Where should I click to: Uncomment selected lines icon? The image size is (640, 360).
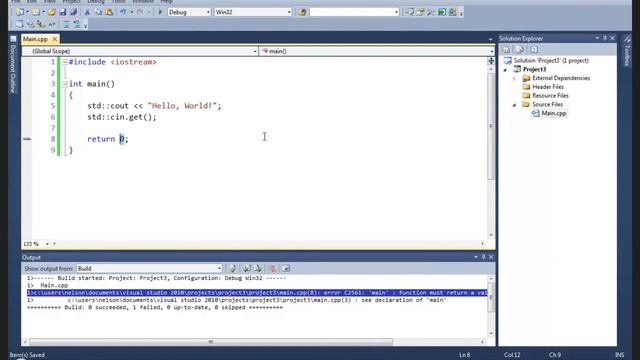pyautogui.click(x=77, y=24)
